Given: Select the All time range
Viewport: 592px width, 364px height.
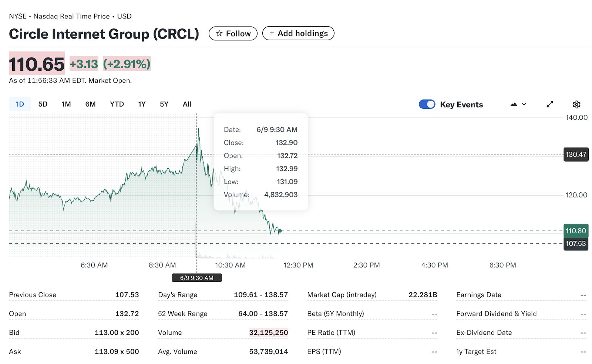Looking at the screenshot, I should click(187, 104).
